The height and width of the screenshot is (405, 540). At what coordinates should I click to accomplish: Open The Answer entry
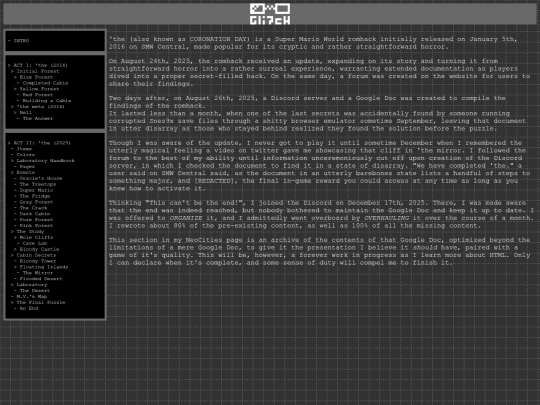pyautogui.click(x=38, y=118)
